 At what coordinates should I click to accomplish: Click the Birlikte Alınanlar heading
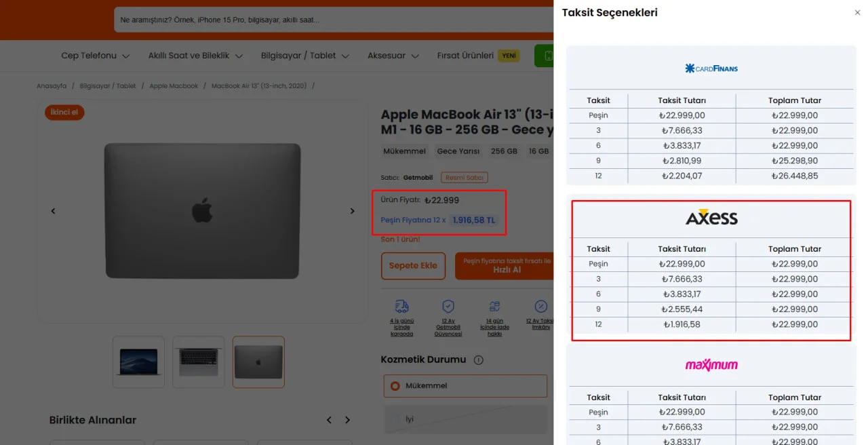93,420
